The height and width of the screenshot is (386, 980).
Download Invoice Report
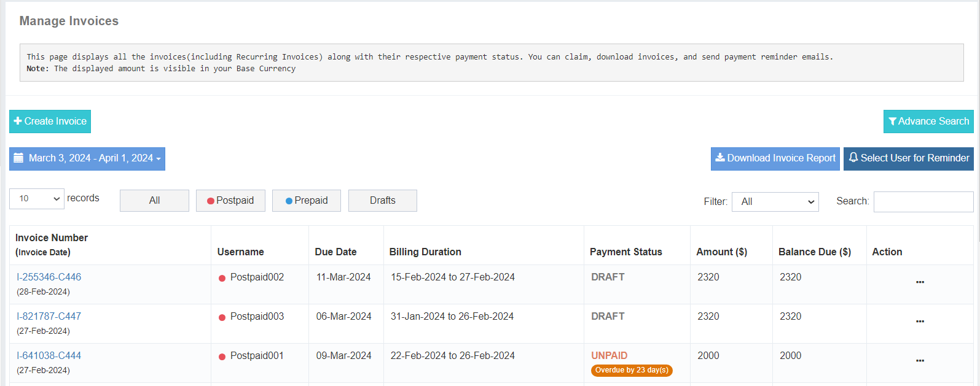point(775,158)
